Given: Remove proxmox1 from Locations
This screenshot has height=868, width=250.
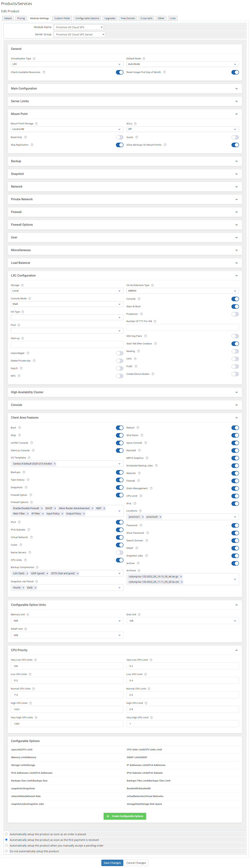Looking at the screenshot, I should coord(143,517).
